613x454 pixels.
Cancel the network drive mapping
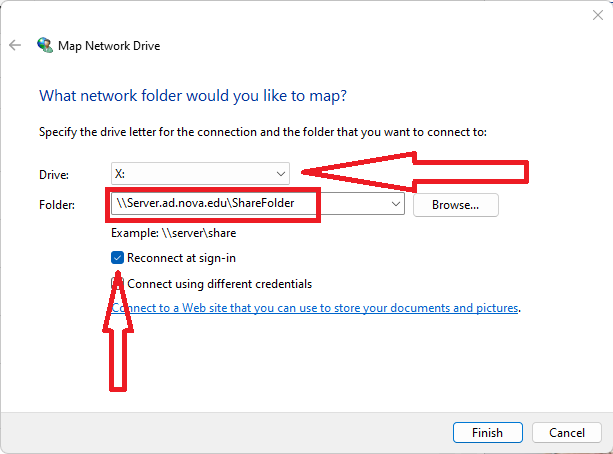pos(566,432)
